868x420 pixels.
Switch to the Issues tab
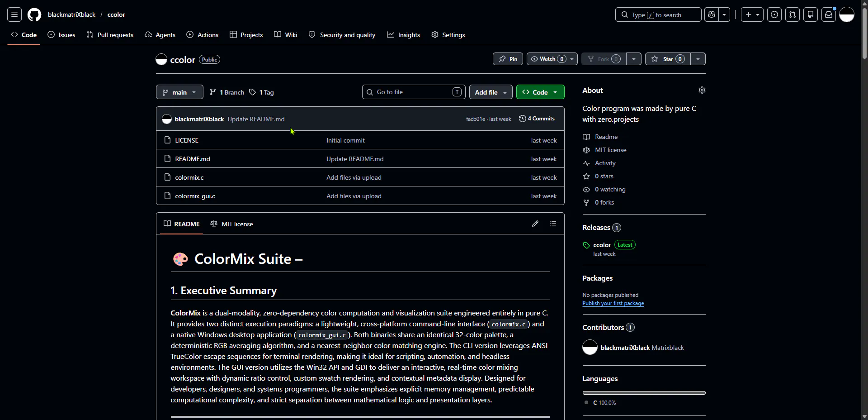(61, 35)
